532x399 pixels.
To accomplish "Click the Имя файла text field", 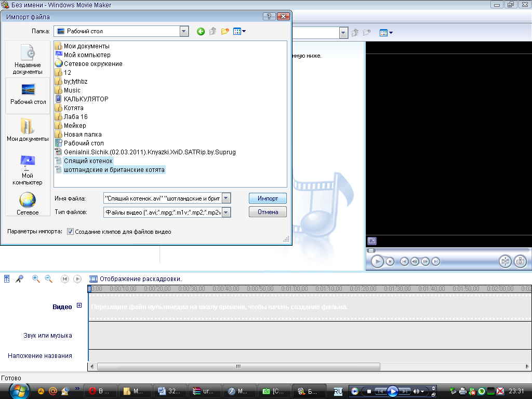I will point(163,198).
